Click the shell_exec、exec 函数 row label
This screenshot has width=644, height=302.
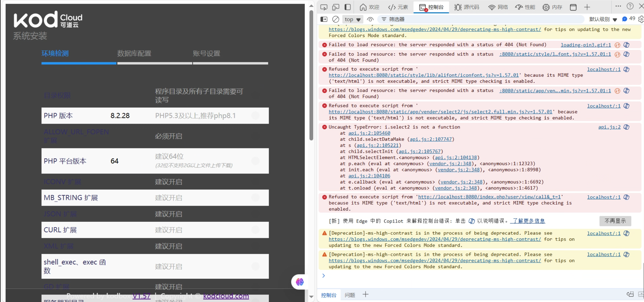point(75,266)
